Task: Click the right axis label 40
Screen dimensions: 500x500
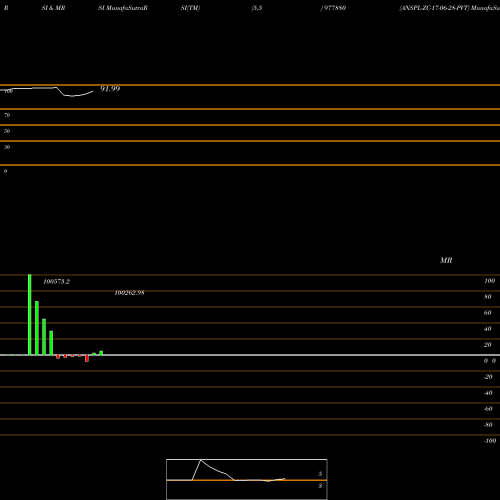Action: point(488,329)
